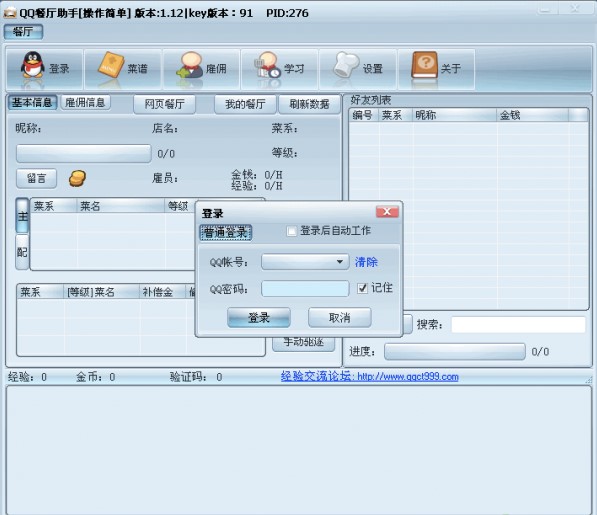Click the 昵称 column header in friend list
The width and height of the screenshot is (597, 515).
[x=454, y=115]
